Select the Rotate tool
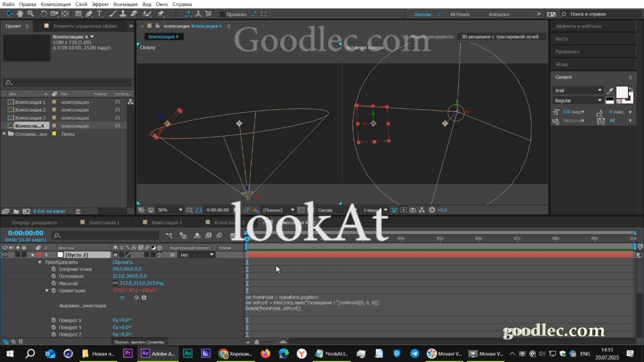The width and height of the screenshot is (644, 362). (43, 14)
